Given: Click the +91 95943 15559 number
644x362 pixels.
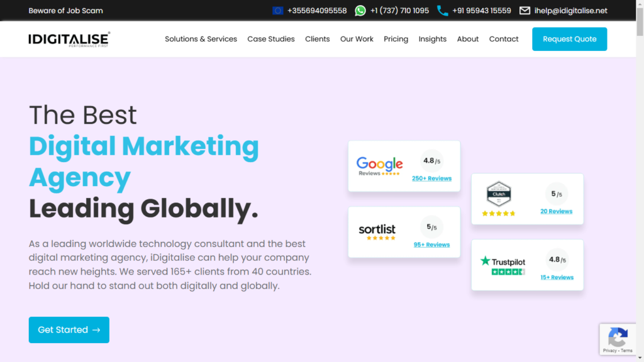Looking at the screenshot, I should pyautogui.click(x=481, y=11).
